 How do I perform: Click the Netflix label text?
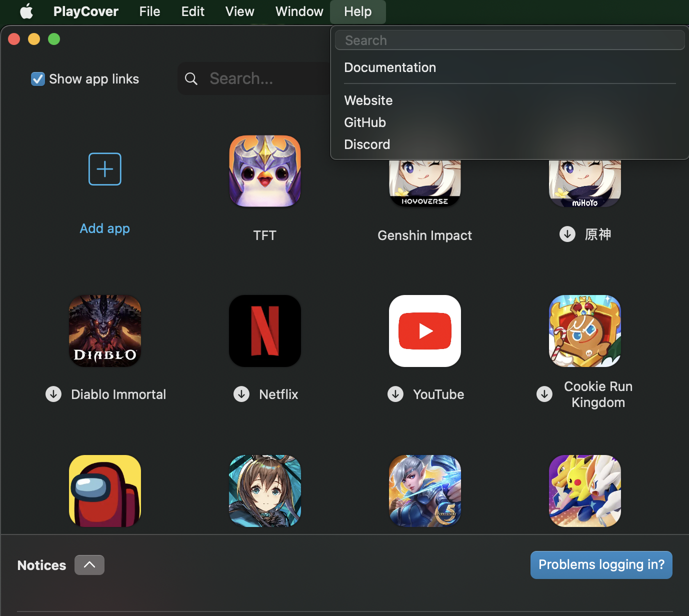pyautogui.click(x=278, y=394)
